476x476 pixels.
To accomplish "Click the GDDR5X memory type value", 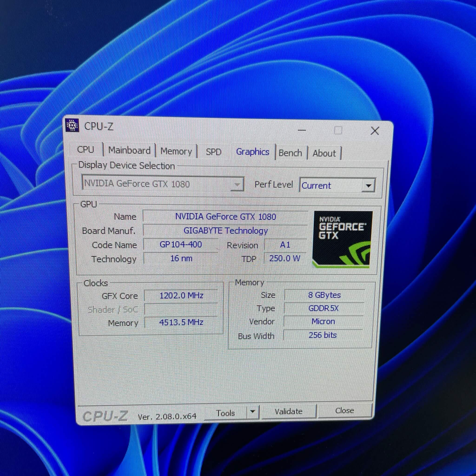I will [x=324, y=308].
